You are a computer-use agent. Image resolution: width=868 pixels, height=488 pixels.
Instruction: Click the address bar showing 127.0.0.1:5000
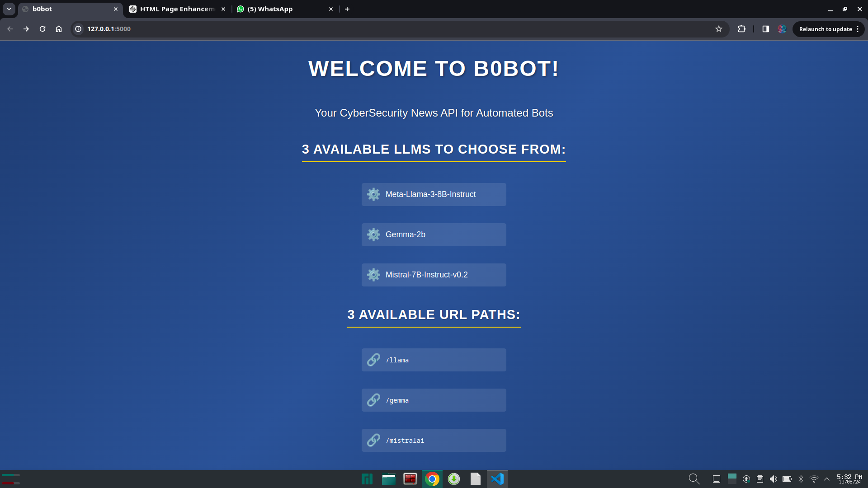click(x=316, y=29)
